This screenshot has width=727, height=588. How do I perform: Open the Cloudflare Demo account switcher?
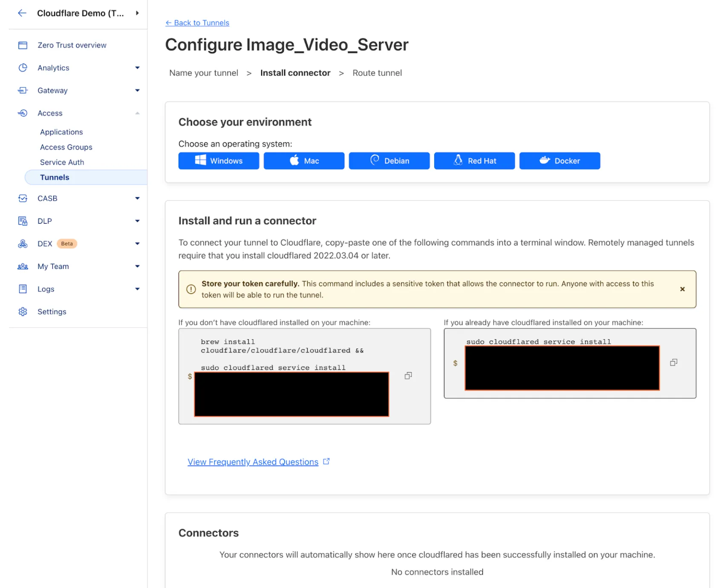(x=137, y=13)
